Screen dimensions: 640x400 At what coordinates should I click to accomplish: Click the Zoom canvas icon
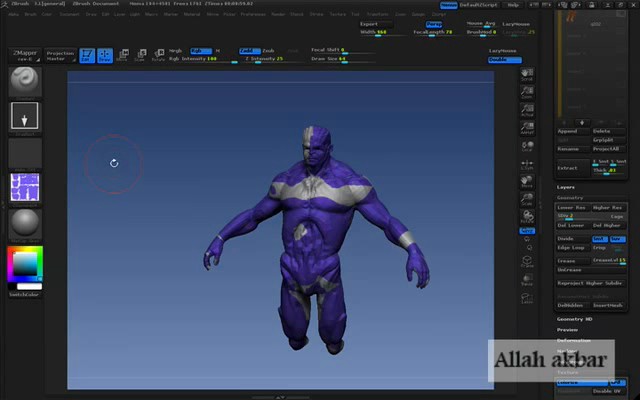(527, 92)
